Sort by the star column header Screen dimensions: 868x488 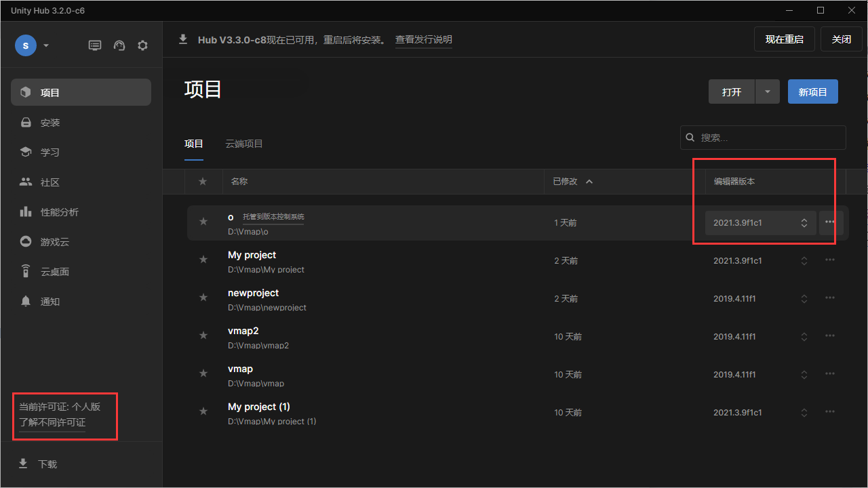point(203,182)
